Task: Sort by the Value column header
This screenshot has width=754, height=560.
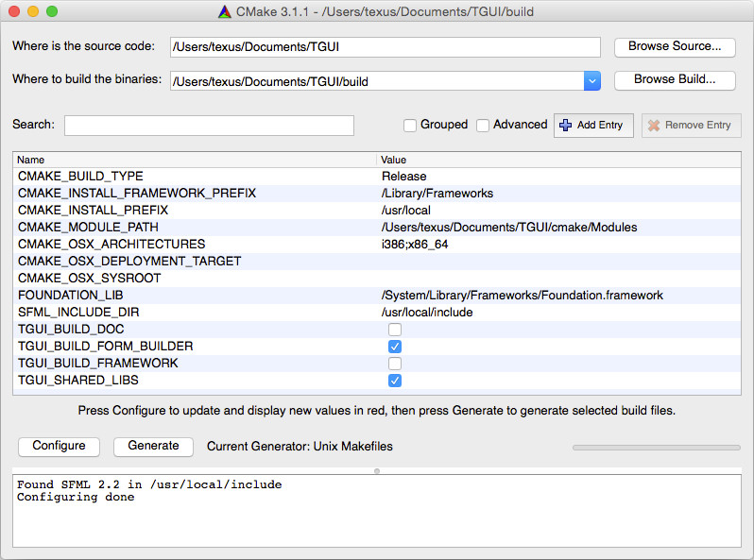Action: [558, 160]
